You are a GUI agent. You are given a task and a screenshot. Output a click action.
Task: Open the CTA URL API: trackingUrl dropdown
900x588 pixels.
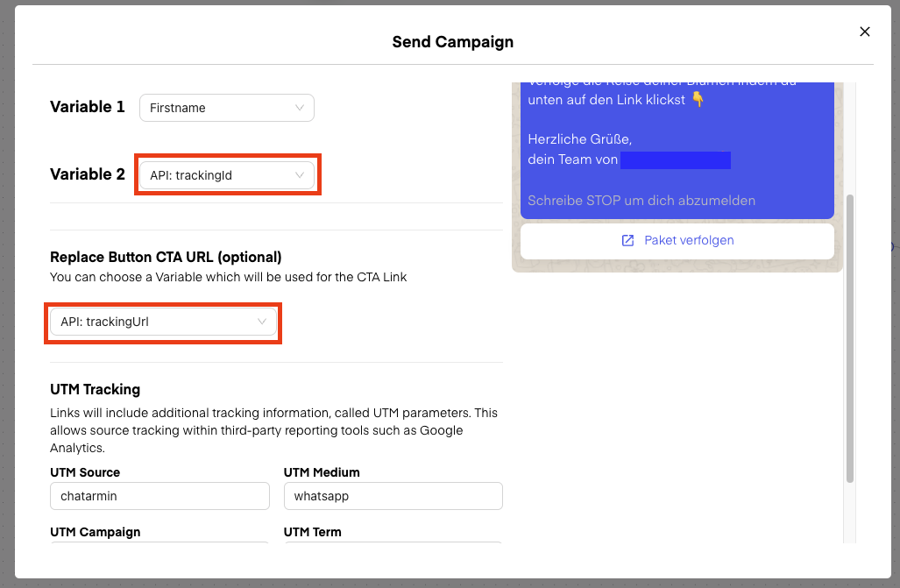coord(162,322)
